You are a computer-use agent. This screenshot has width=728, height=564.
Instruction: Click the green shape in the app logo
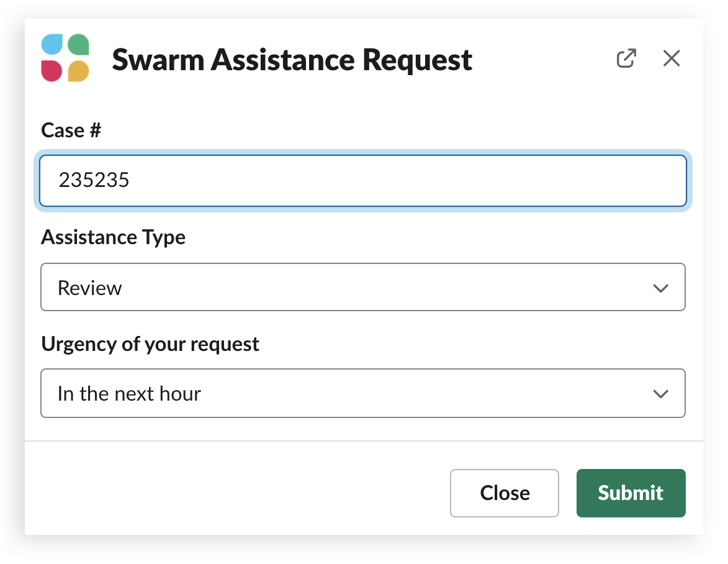[78, 45]
